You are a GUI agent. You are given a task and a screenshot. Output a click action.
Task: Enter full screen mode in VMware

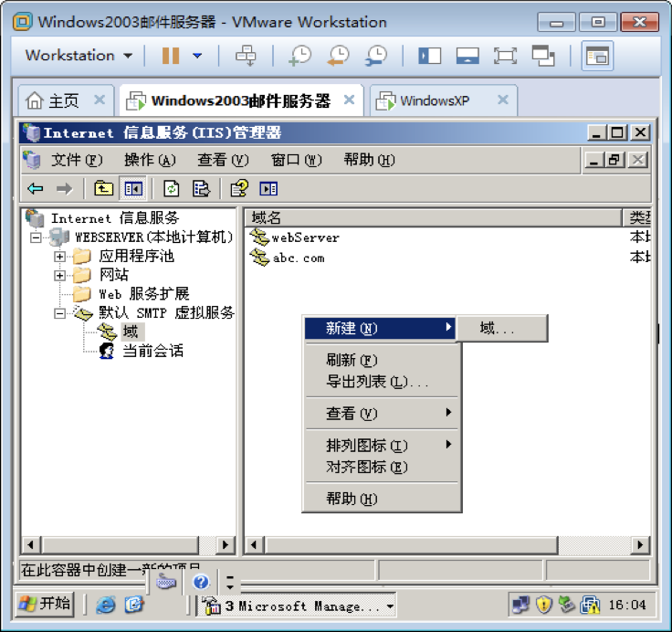(505, 56)
